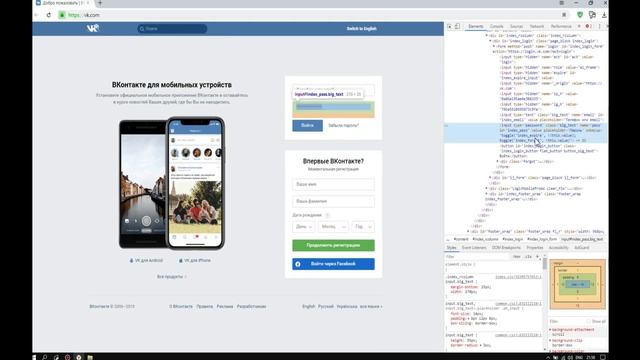640x360 pixels.
Task: Click the Разработчикам footer link
Action: pos(251,307)
